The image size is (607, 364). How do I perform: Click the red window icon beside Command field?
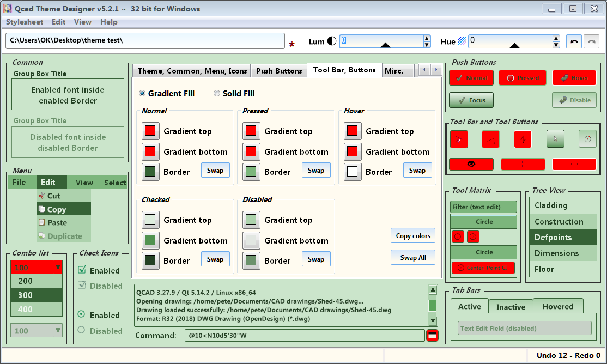[x=432, y=336]
